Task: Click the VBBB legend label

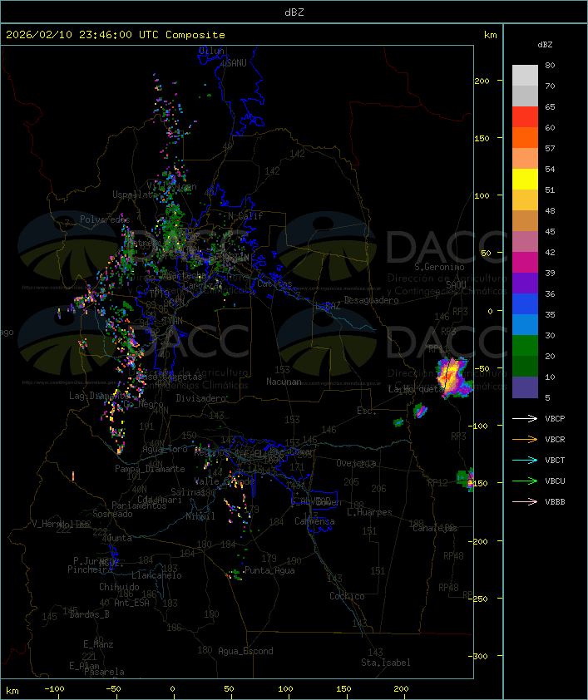Action: tap(555, 502)
